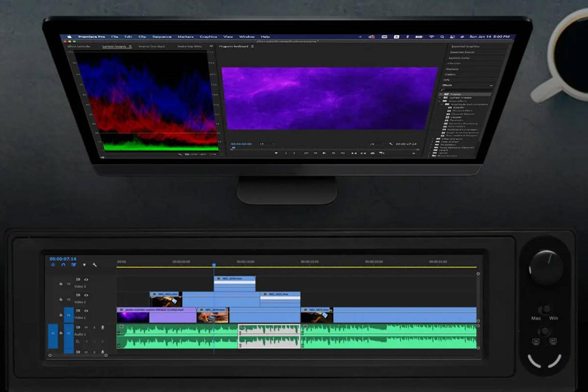This screenshot has height=392, width=588.
Task: Click the Program monitor settings wrench icon
Action: pyautogui.click(x=390, y=144)
